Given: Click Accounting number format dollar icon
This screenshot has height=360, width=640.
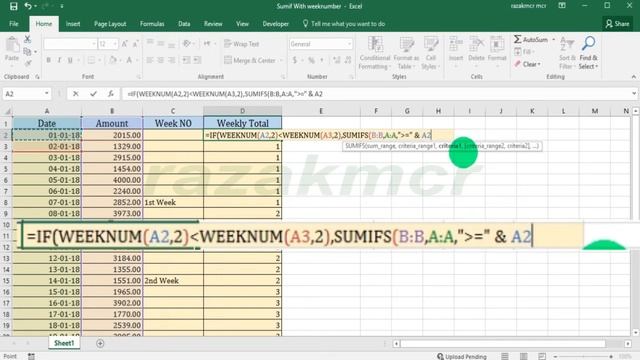Looking at the screenshot, I should pyautogui.click(x=295, y=60).
